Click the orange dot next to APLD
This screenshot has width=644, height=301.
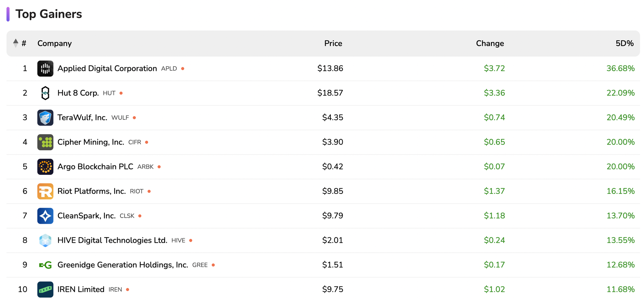tap(183, 69)
